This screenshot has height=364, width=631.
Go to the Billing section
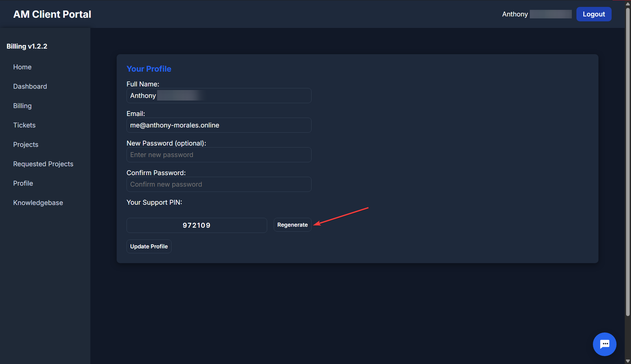tap(22, 106)
